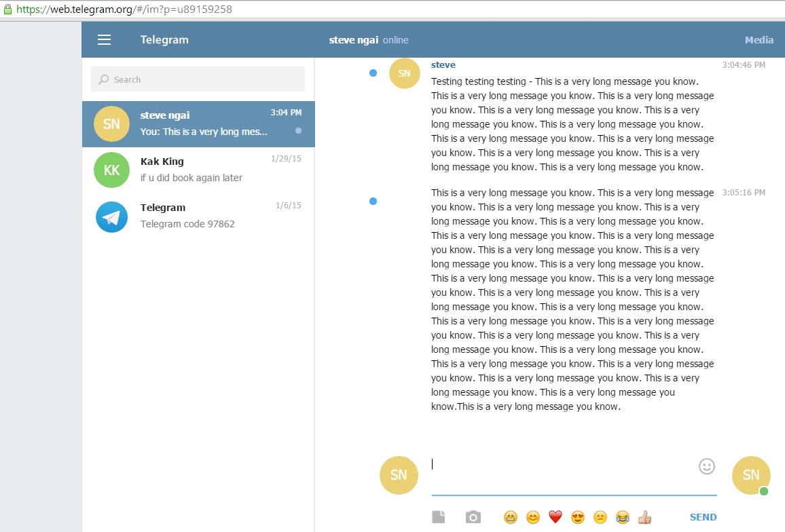Image resolution: width=785 pixels, height=532 pixels.
Task: Click the 3:04:46 PM timestamp
Action: point(744,64)
